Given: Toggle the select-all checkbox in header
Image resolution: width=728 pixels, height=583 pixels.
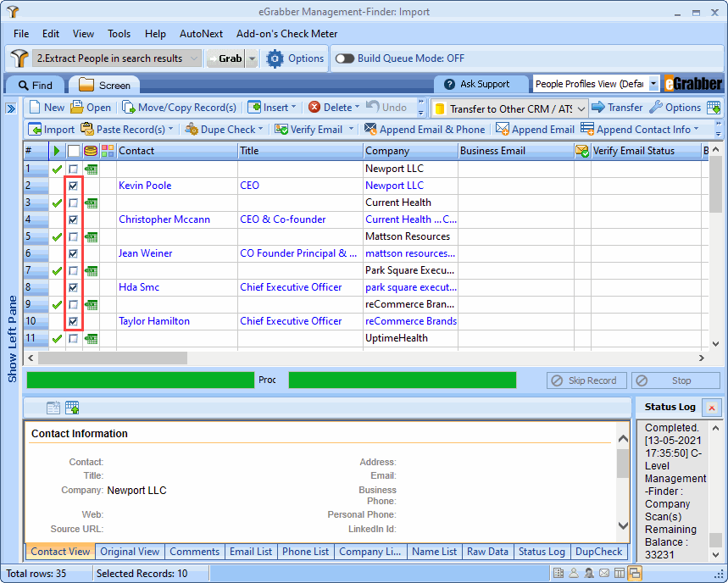Looking at the screenshot, I should coord(74,151).
